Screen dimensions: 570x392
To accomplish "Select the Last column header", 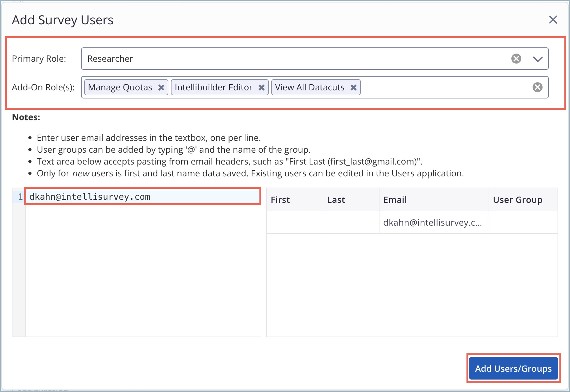I will [351, 199].
